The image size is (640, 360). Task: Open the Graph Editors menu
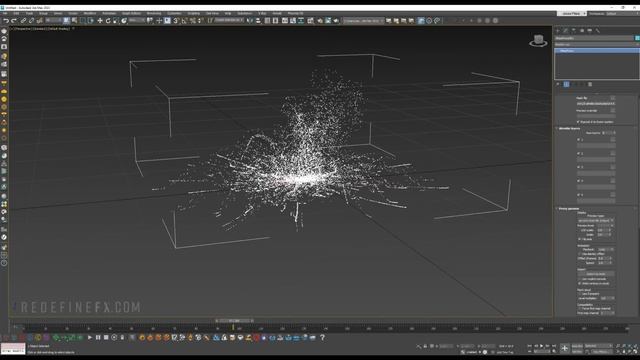click(x=131, y=13)
